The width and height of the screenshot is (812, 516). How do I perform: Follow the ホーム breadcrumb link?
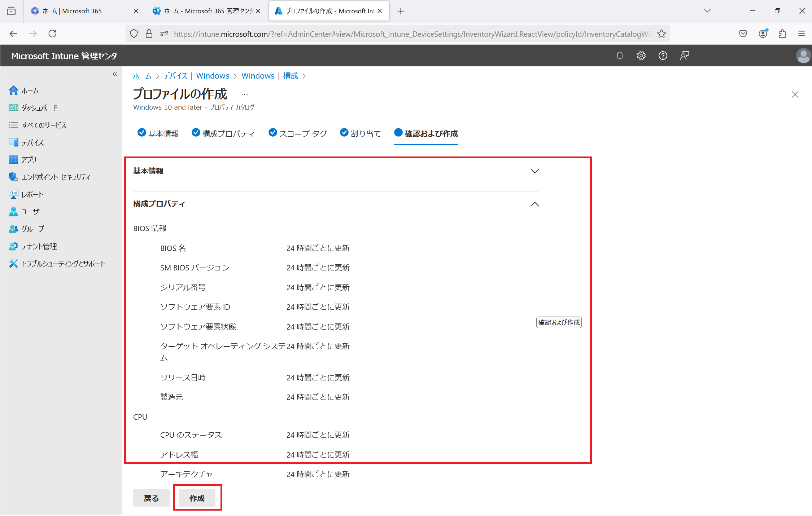coord(142,76)
